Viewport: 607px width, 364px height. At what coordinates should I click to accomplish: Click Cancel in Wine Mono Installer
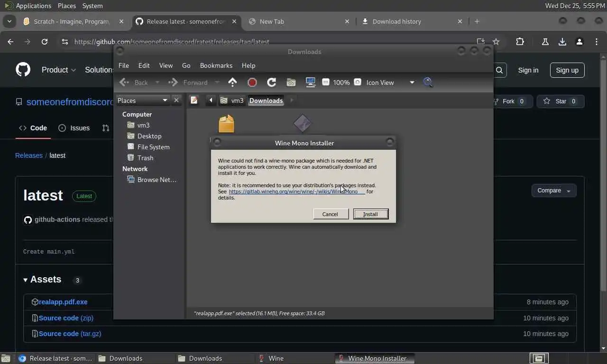pos(331,214)
